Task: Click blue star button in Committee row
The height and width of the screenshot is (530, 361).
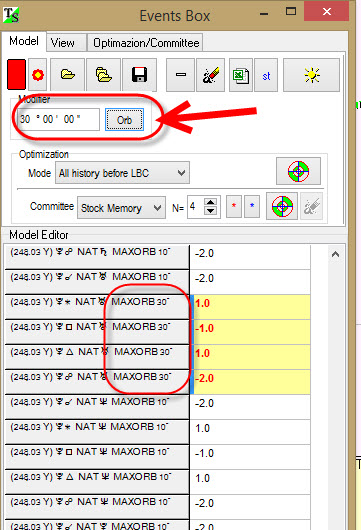Action: pos(252,206)
